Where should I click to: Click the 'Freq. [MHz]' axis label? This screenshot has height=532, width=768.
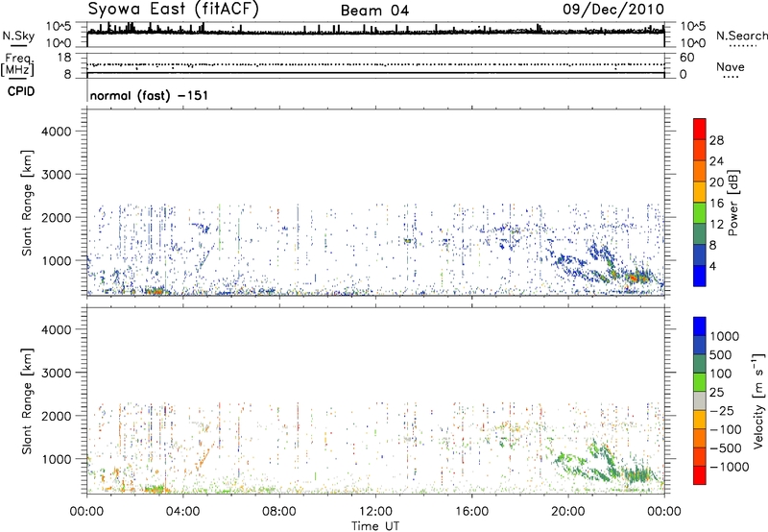coord(17,64)
